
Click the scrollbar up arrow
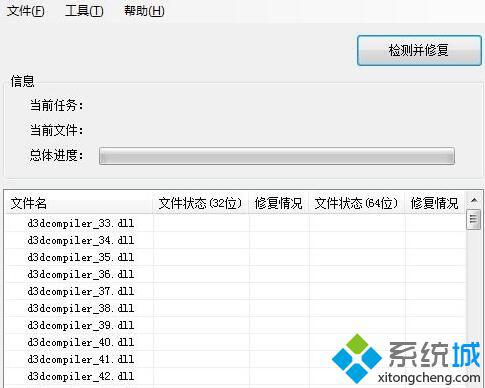pos(474,200)
